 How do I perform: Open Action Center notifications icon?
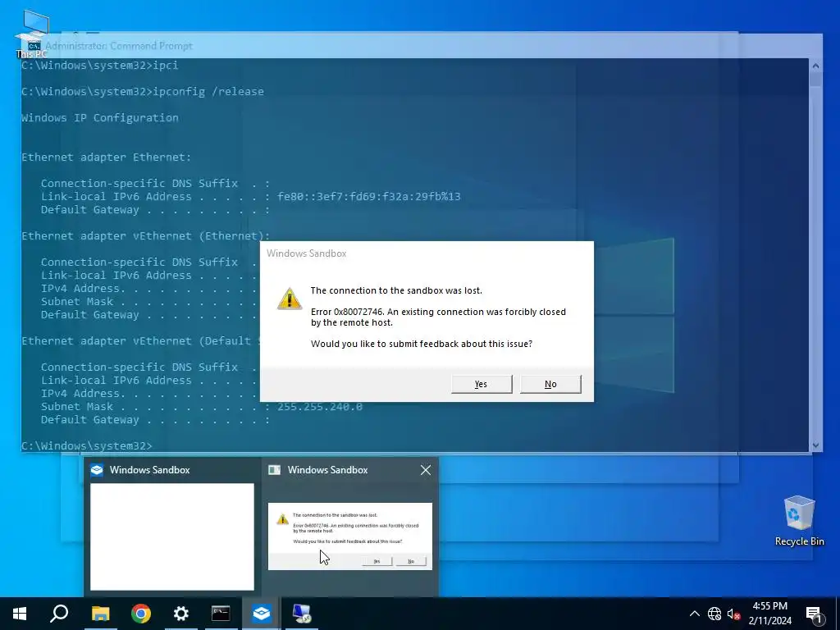(x=815, y=614)
